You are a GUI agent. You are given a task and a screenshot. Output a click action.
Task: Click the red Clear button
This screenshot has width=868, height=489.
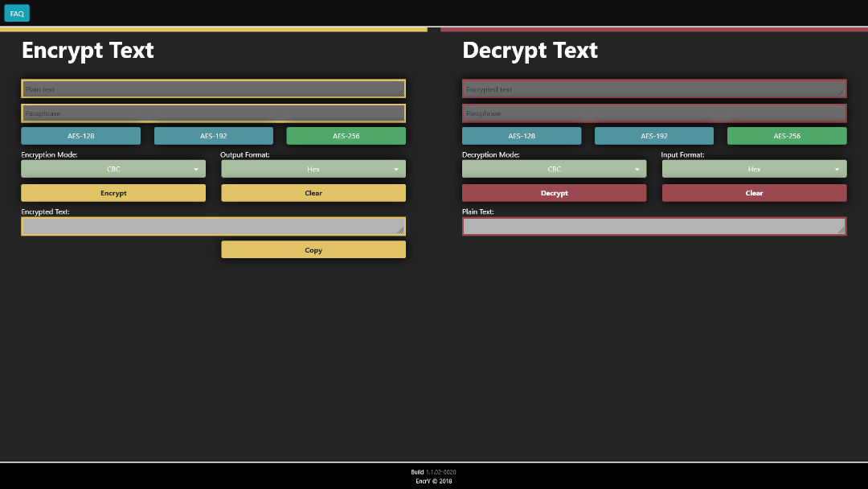point(754,193)
